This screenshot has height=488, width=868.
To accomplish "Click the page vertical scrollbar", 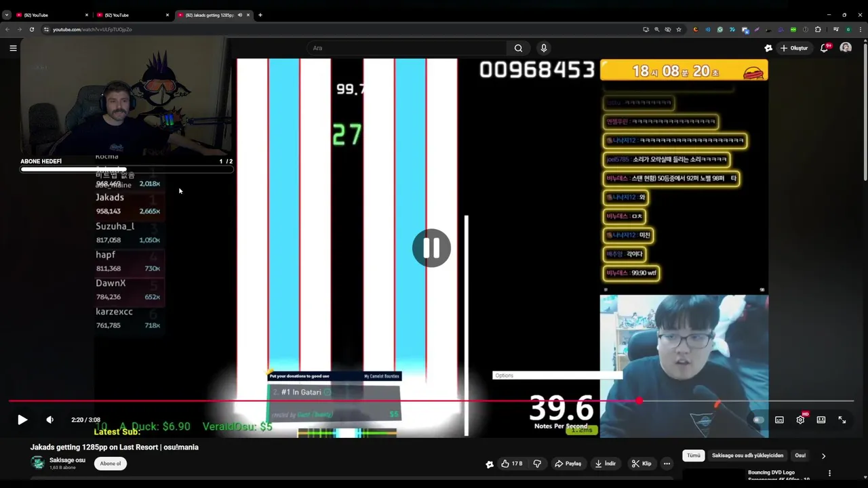I will click(865, 112).
